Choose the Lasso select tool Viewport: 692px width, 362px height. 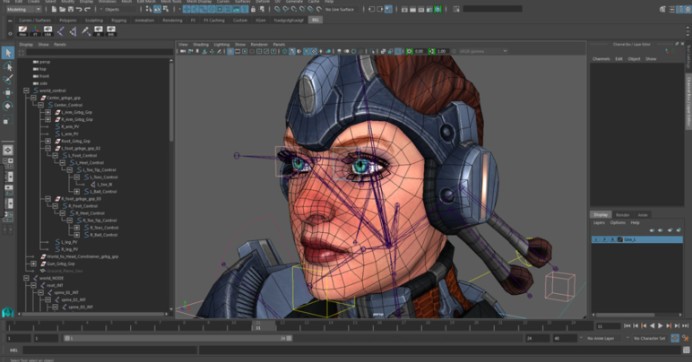coord(8,67)
